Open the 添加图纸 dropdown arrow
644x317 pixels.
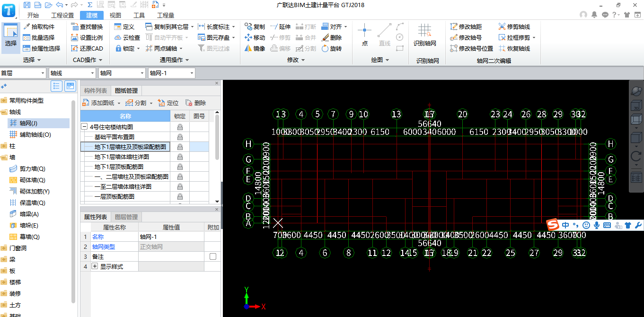point(119,103)
